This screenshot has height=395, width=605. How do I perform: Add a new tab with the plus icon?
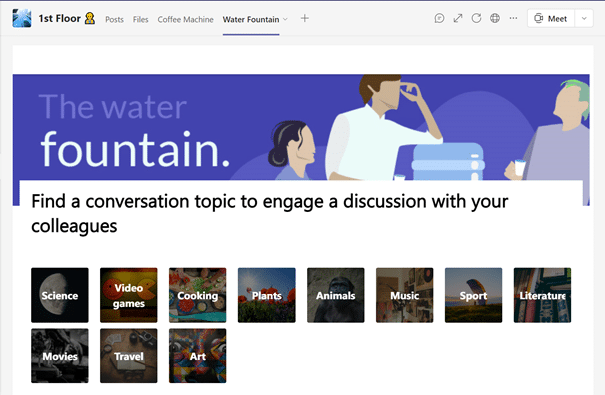pos(304,18)
